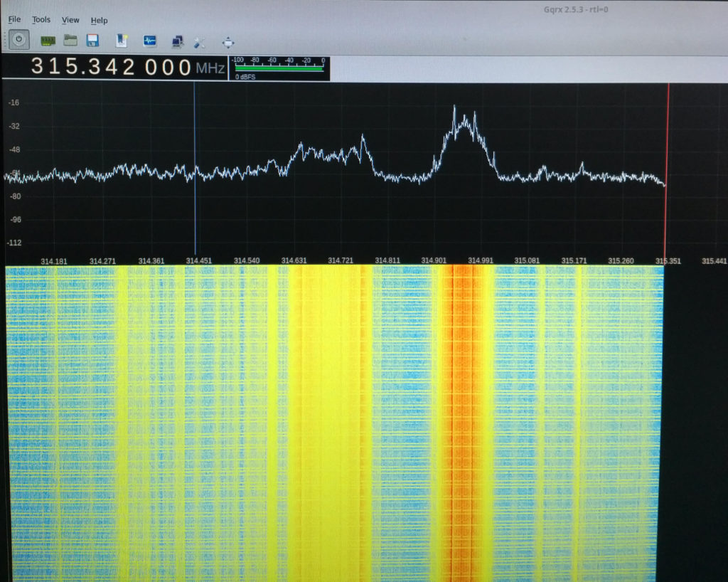Open the File menu

coord(14,20)
